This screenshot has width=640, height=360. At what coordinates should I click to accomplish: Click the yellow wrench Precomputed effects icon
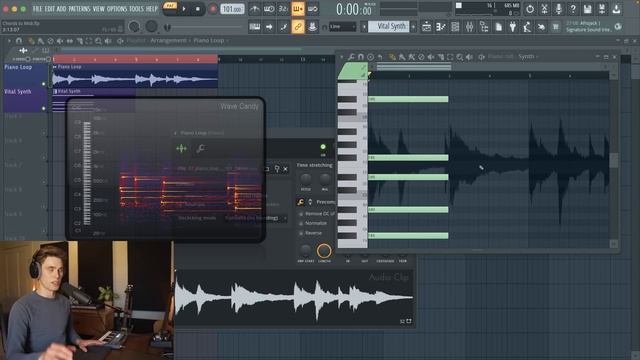point(300,202)
